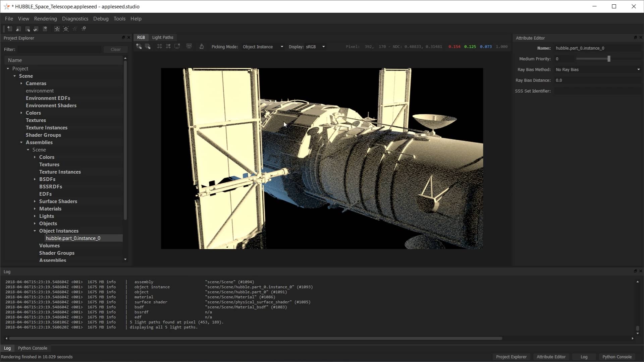Viewport: 644px width, 362px height.
Task: Toggle Python Console button in status bar
Action: (617, 357)
